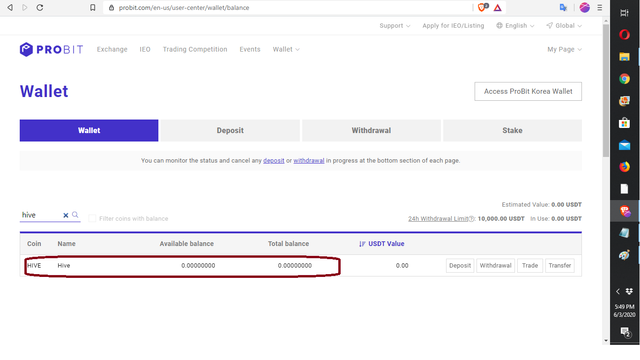Click the coin search magnifier icon
Image resolution: width=640 pixels, height=360 pixels.
click(75, 215)
